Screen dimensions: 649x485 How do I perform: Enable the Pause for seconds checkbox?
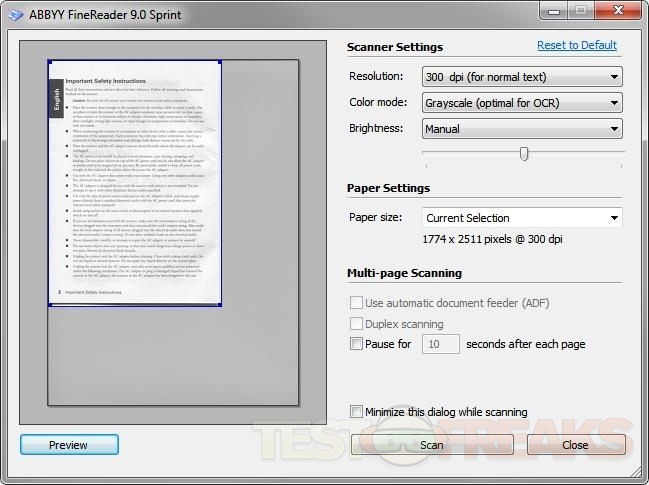coord(357,344)
